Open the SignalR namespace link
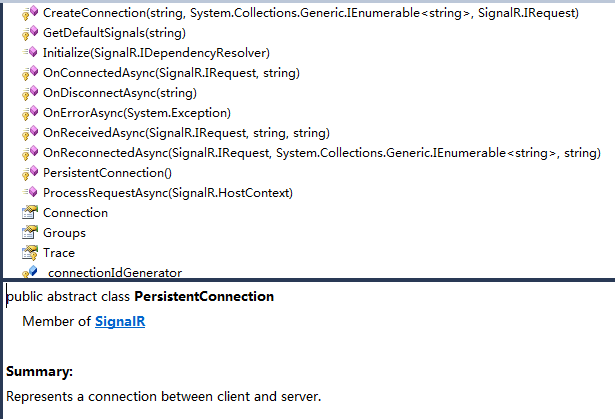615x419 pixels. 120,321
